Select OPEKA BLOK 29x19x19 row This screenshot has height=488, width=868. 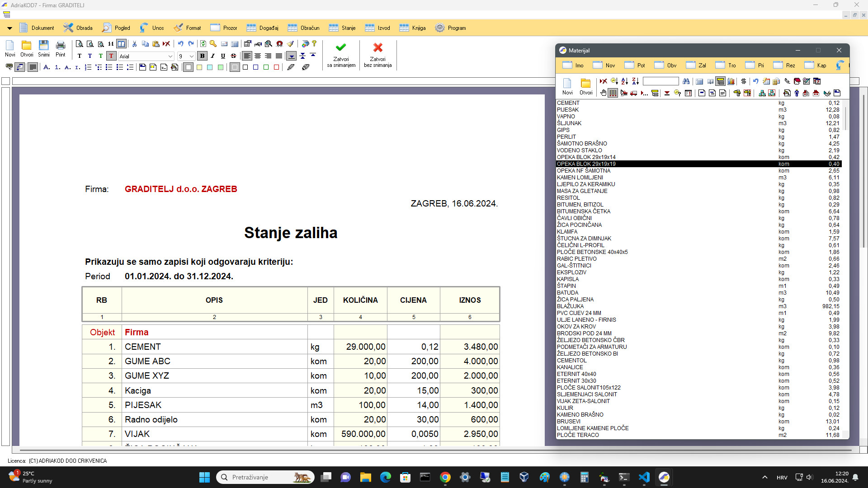click(x=698, y=164)
